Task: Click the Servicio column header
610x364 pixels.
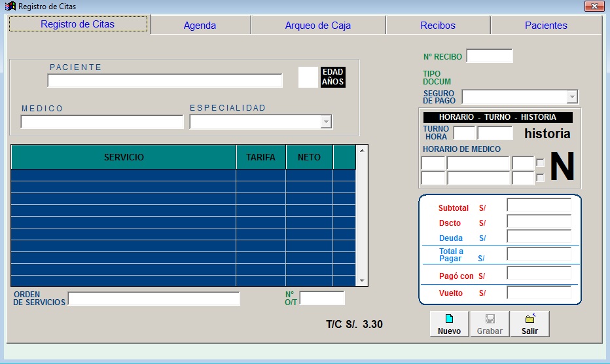Action: [124, 157]
